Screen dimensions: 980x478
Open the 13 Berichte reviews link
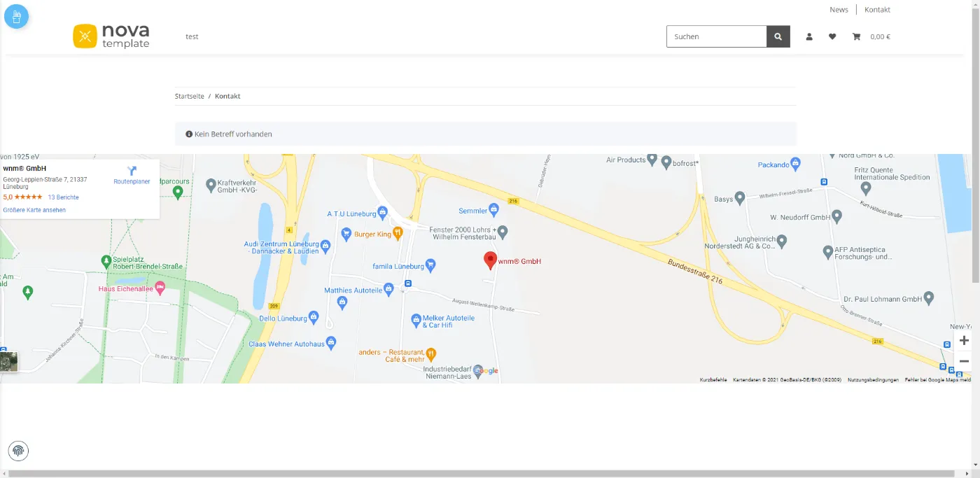[x=63, y=197]
